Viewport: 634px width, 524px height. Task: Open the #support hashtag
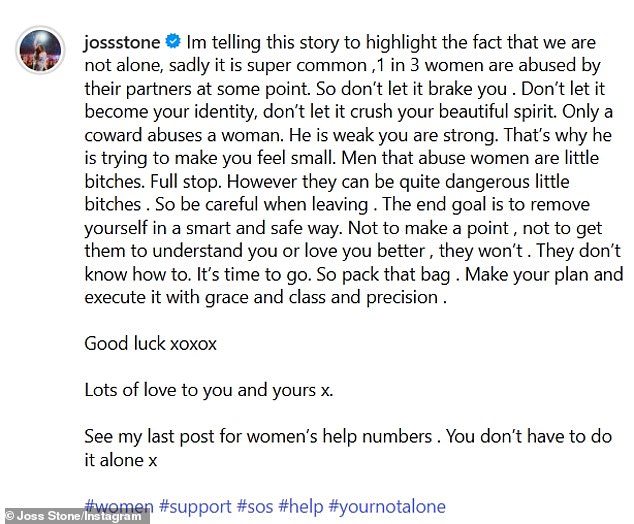click(195, 507)
